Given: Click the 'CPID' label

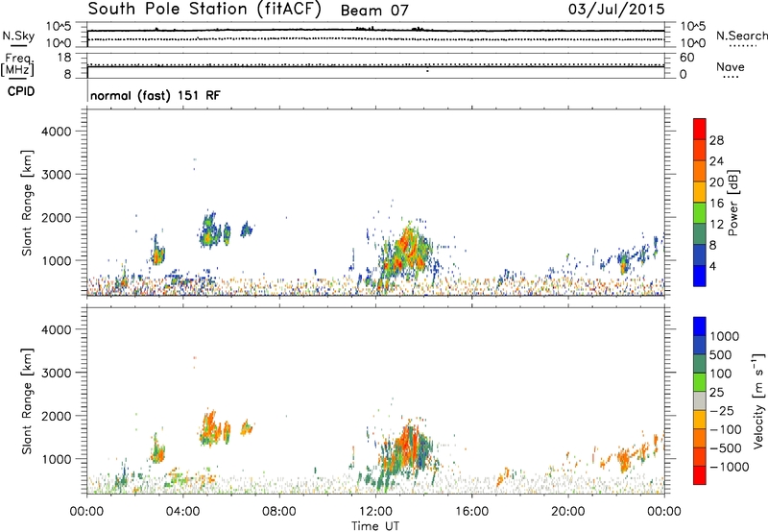Looking at the screenshot, I should (21, 91).
